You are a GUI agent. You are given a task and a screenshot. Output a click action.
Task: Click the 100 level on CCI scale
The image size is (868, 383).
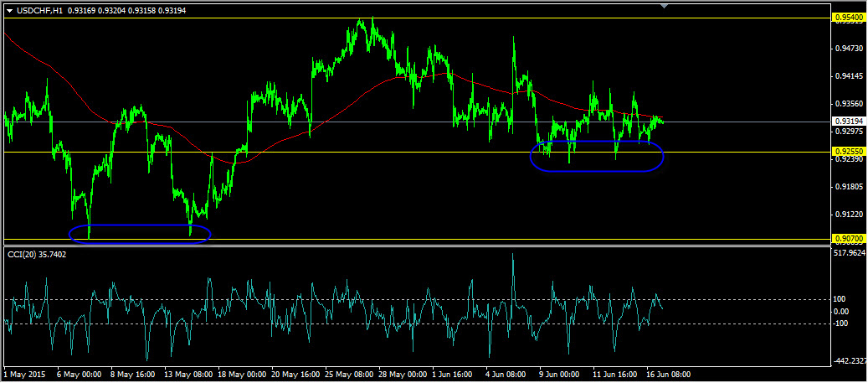pos(839,299)
